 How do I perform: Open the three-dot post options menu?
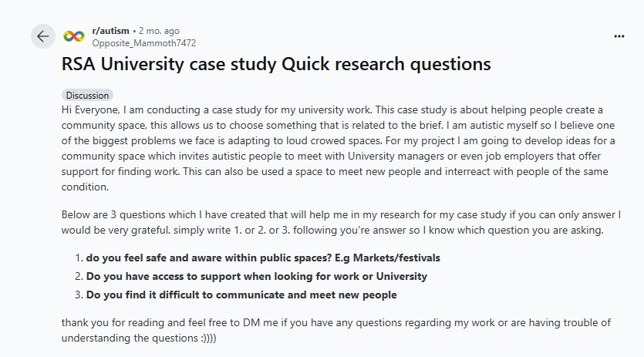619,36
